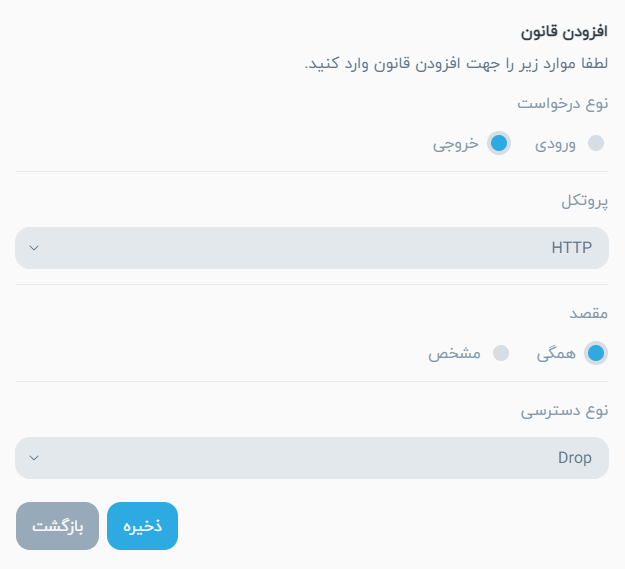Click the پروتکل field label
625x569 pixels.
(x=585, y=201)
